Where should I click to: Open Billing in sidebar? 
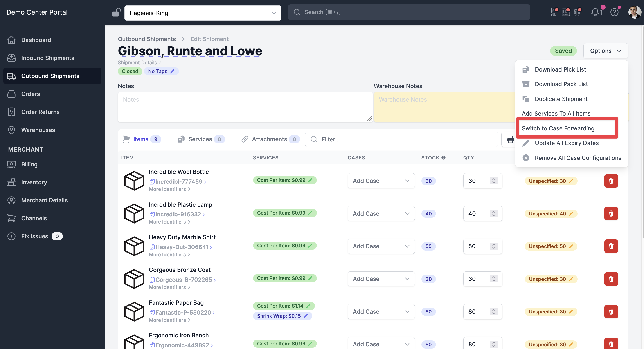coord(52,164)
